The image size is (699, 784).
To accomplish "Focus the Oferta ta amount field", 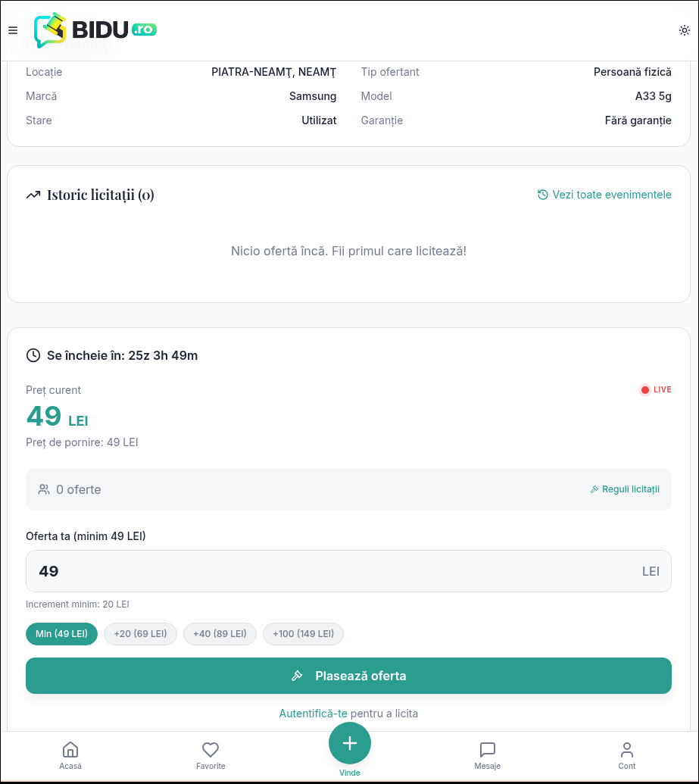I will [333, 571].
